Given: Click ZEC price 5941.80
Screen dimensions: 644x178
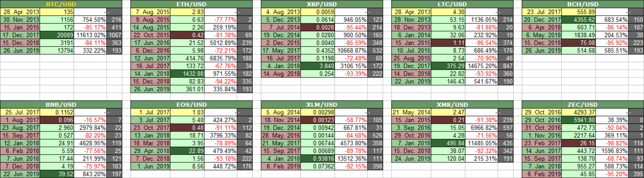Looking at the screenshot, I should [579, 120].
